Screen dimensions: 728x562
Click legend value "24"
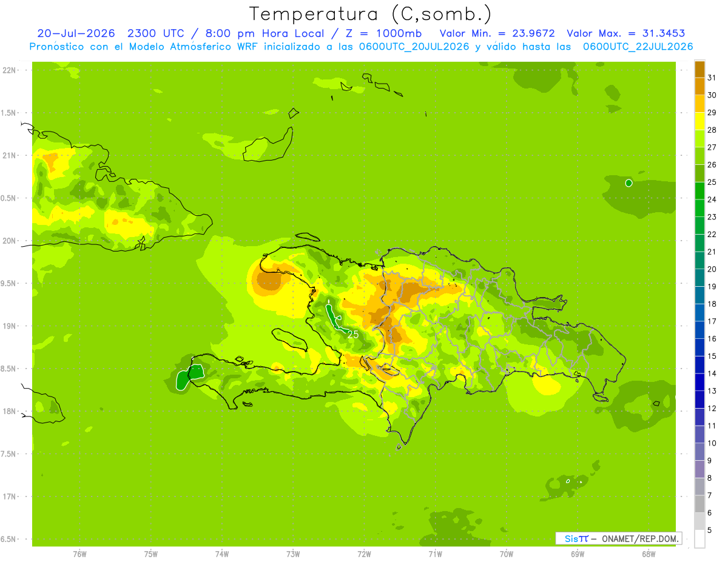pyautogui.click(x=712, y=199)
